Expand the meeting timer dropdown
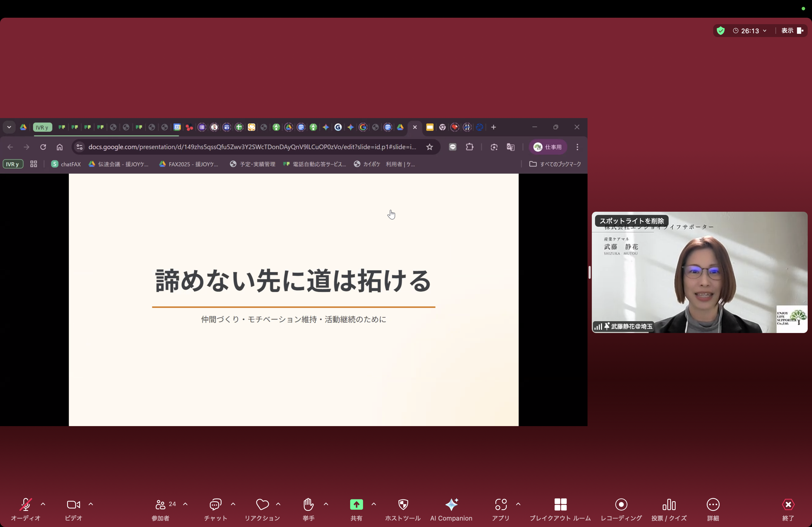 (764, 31)
